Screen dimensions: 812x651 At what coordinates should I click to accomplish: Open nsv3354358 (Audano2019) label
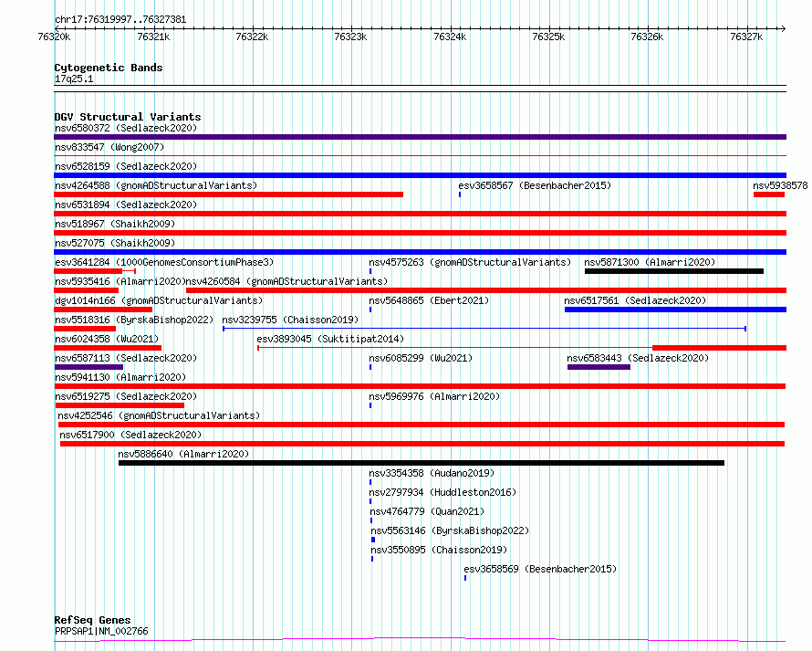coord(432,473)
